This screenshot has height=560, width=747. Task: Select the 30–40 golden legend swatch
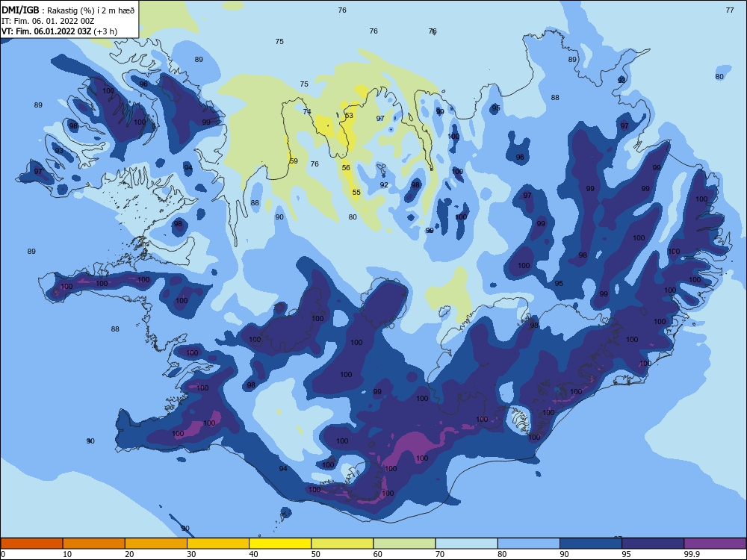coord(218,544)
